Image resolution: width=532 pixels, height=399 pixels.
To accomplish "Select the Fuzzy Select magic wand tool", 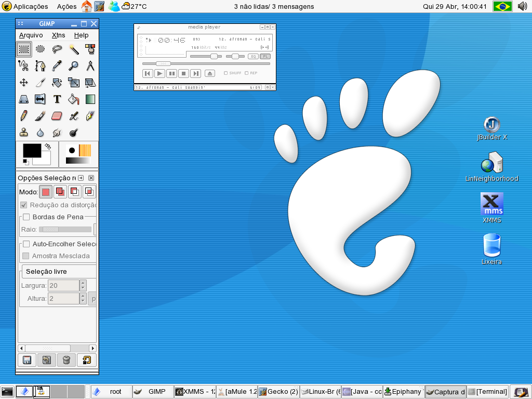I will pyautogui.click(x=74, y=49).
